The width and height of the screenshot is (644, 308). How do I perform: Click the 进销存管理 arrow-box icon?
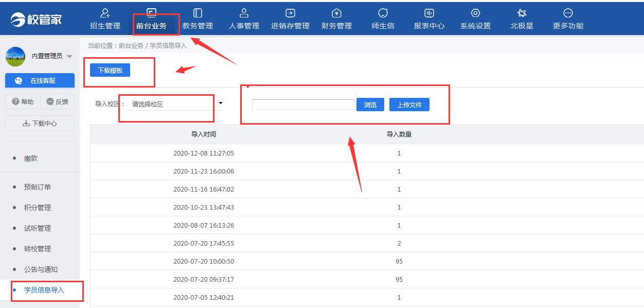tap(290, 13)
